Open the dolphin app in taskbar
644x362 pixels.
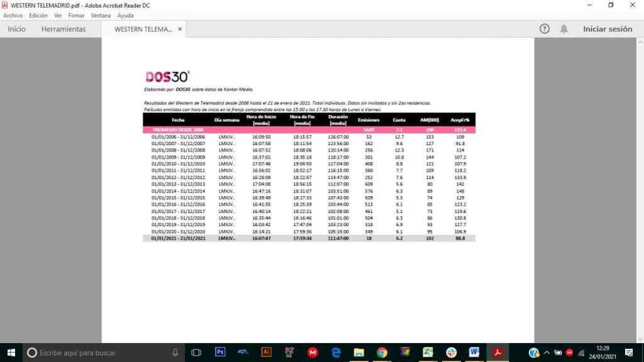(x=243, y=352)
